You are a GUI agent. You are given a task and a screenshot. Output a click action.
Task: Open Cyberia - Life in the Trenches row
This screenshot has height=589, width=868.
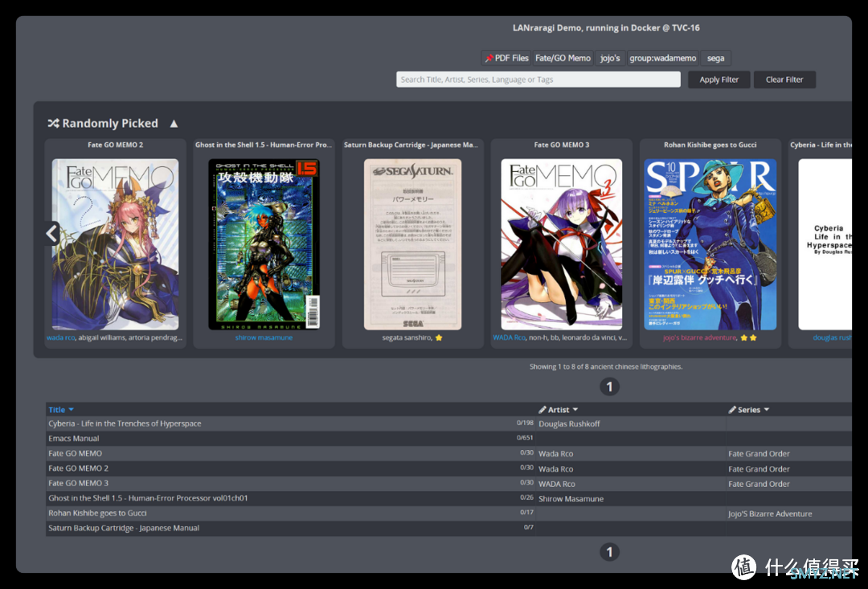pyautogui.click(x=125, y=423)
